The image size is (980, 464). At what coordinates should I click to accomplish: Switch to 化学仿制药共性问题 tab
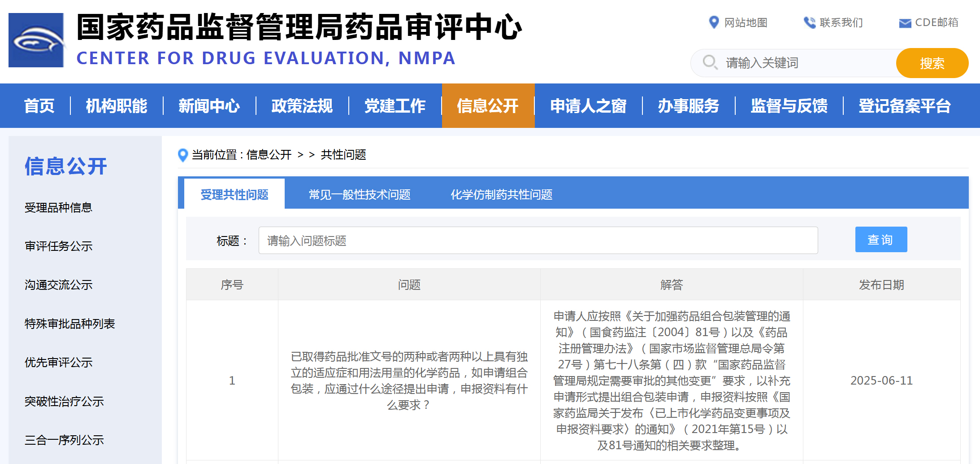click(x=501, y=194)
